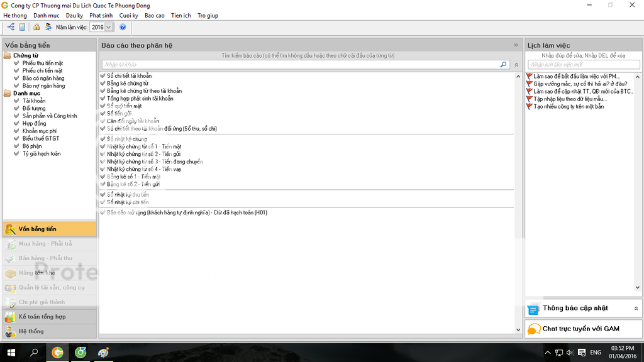This screenshot has height=362, width=644.
Task: Collapse the Thông báo cập nhật panel
Action: pos(636,309)
